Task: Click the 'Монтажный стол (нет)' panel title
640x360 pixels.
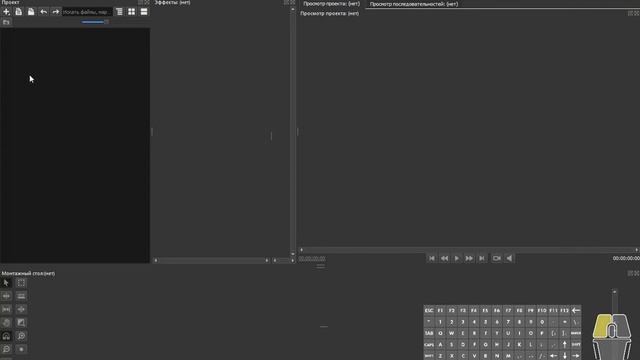Action: point(28,273)
